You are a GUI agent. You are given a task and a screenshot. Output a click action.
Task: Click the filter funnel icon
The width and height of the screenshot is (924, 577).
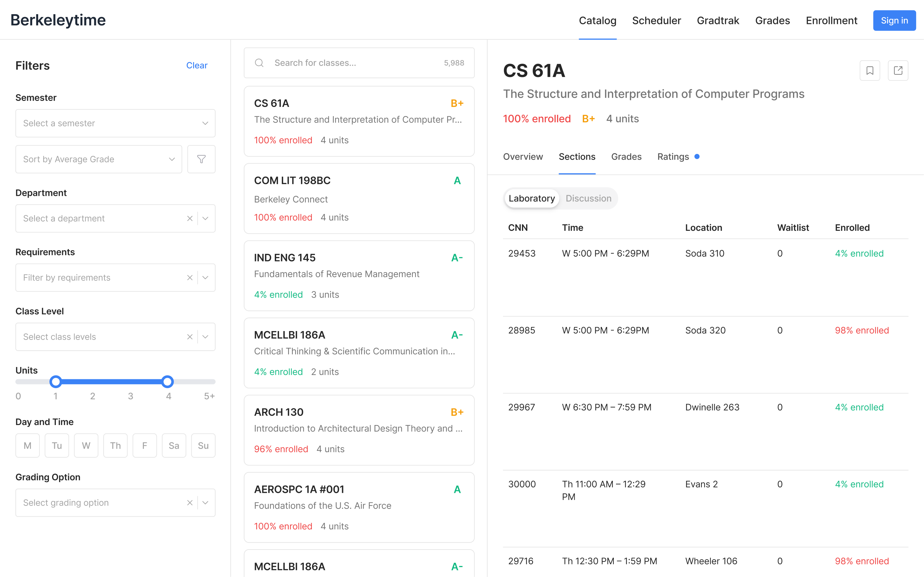(x=201, y=159)
